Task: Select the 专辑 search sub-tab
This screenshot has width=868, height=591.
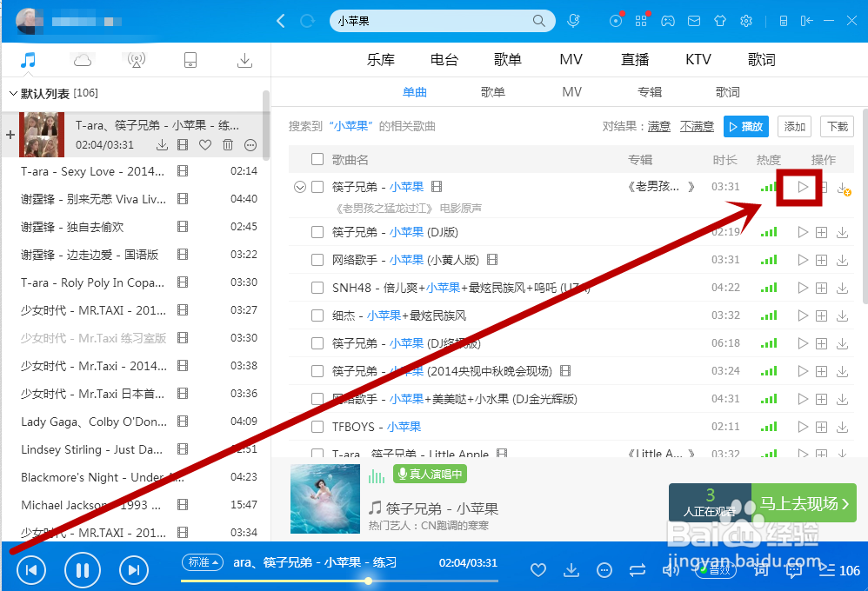Action: 650,92
